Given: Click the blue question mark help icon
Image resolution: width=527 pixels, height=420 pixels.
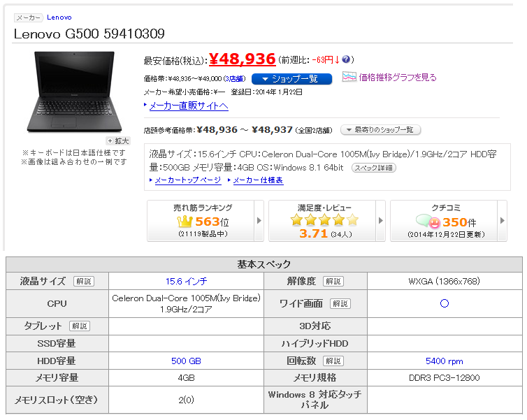Looking at the screenshot, I should pyautogui.click(x=346, y=59).
